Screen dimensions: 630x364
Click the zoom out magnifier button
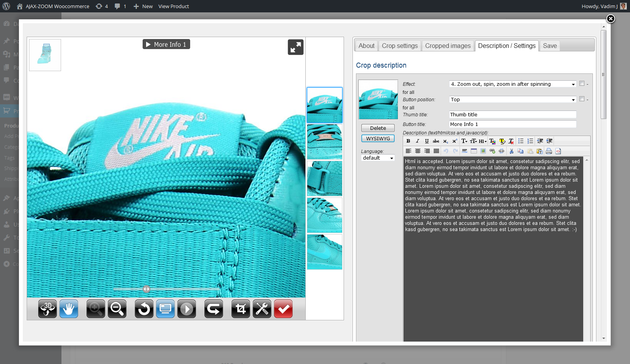117,309
